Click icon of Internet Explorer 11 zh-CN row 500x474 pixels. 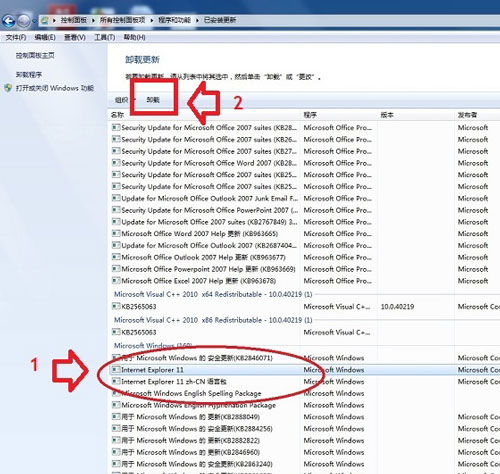tap(116, 381)
